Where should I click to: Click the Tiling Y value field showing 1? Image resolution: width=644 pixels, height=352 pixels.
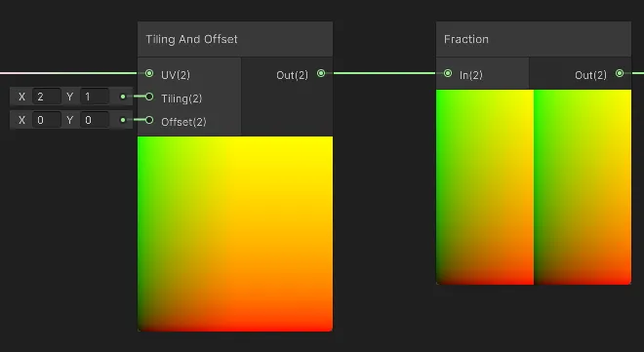point(95,97)
